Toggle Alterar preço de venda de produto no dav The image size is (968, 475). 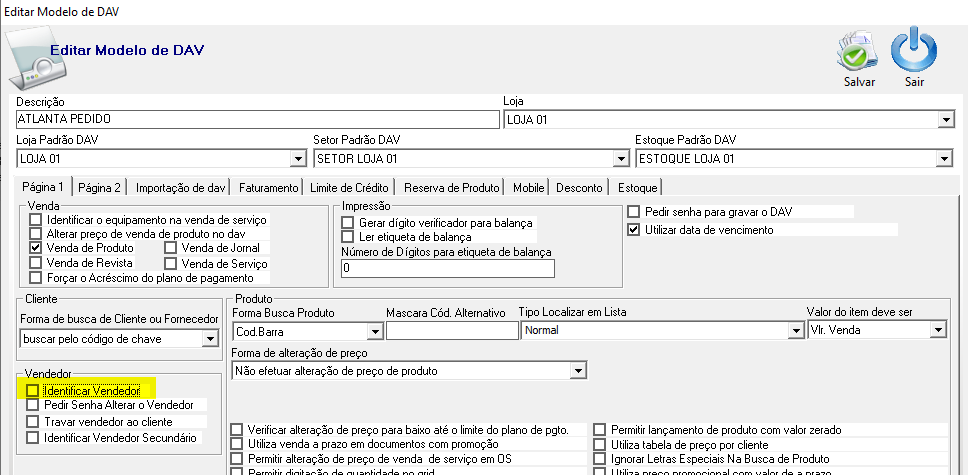click(x=36, y=234)
